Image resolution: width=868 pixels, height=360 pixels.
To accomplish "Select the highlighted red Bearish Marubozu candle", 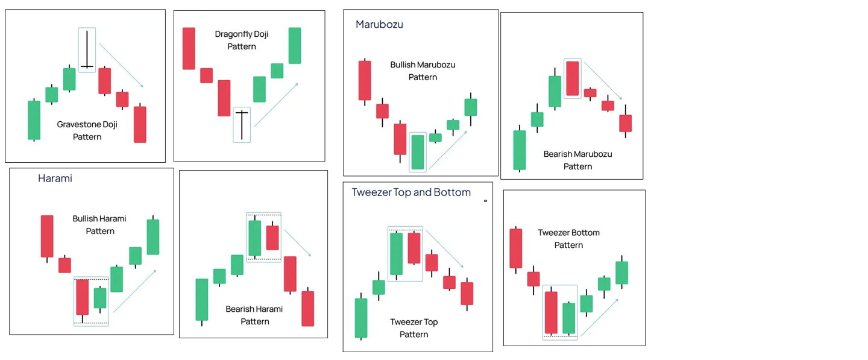I will coord(573,78).
